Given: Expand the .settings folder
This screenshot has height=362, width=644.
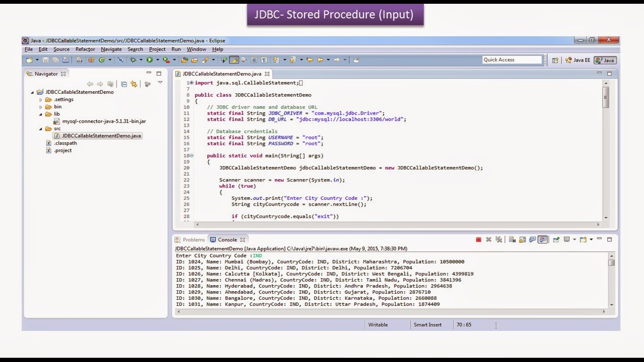Looking at the screenshot, I should (x=41, y=100).
